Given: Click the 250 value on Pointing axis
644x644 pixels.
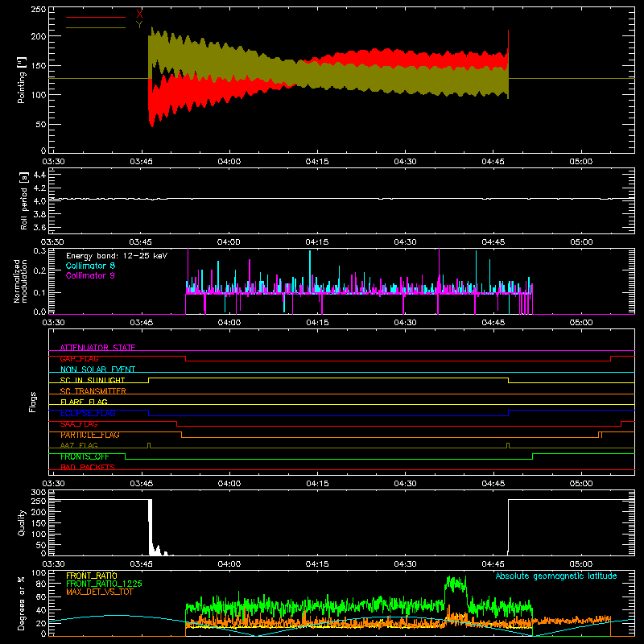Looking at the screenshot, I should point(39,10).
